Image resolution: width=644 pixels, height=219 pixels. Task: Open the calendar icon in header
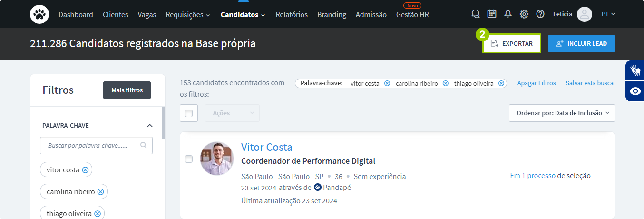[492, 14]
